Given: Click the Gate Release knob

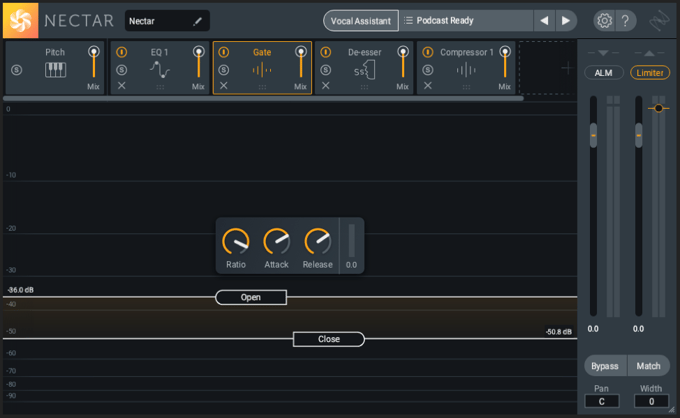Looking at the screenshot, I should 317,242.
